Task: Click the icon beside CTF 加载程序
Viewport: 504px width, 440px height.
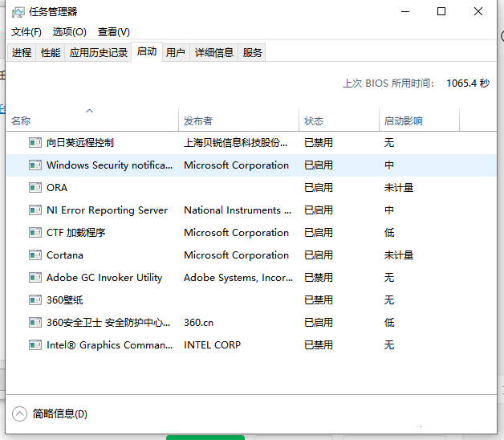Action: (35, 233)
